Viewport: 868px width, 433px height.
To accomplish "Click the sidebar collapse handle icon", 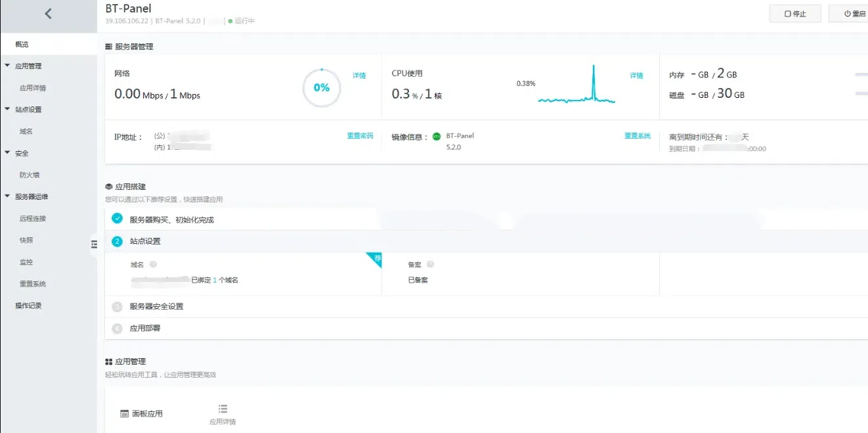I will coord(95,244).
